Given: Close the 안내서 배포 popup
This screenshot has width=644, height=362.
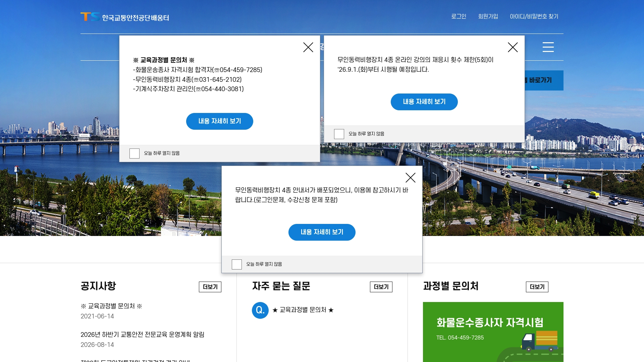Looking at the screenshot, I should 411,178.
